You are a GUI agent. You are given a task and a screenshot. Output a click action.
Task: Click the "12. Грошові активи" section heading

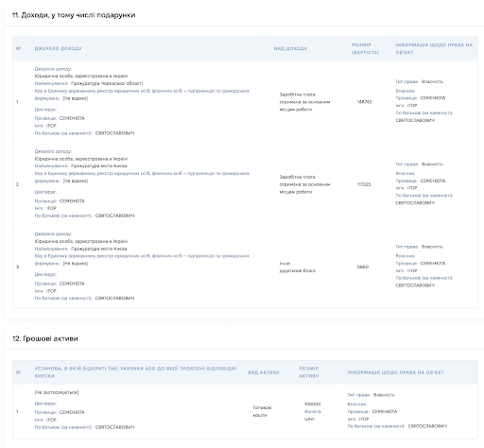point(45,338)
